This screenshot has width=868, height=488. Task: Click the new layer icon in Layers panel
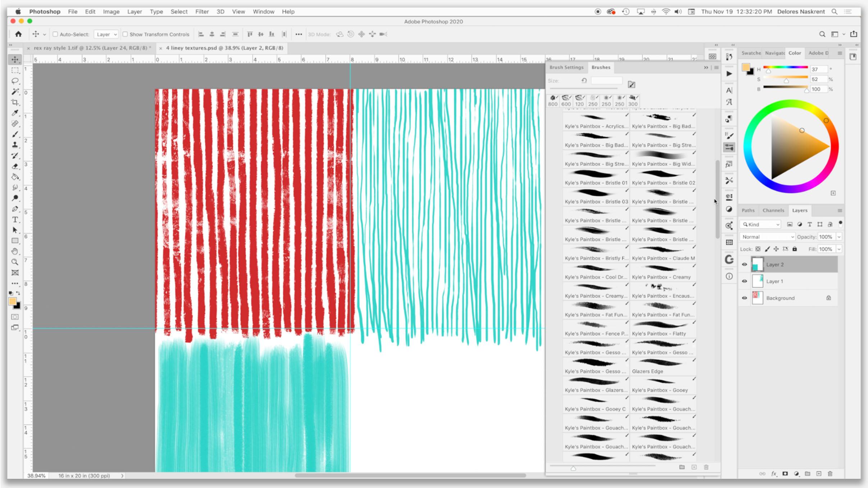tap(819, 474)
